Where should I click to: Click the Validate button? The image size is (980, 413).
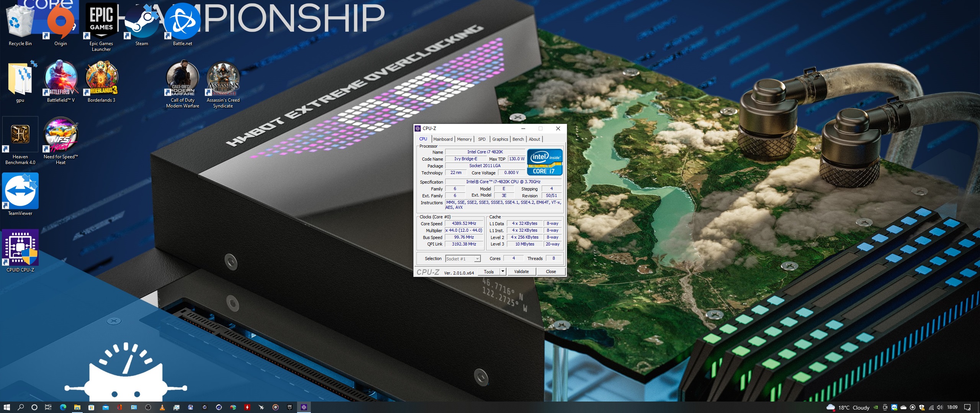521,272
